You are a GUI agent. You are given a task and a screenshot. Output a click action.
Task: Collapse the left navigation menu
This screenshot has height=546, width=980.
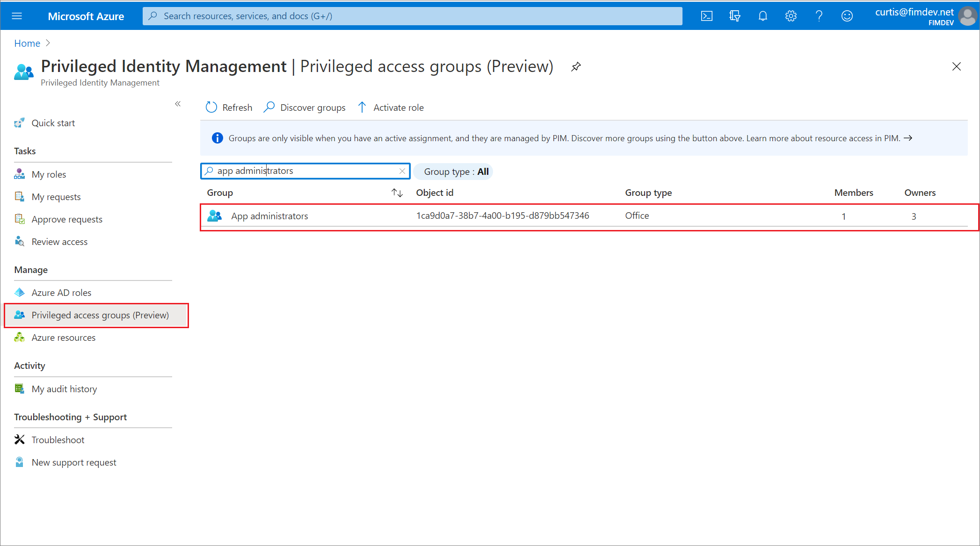pyautogui.click(x=178, y=104)
